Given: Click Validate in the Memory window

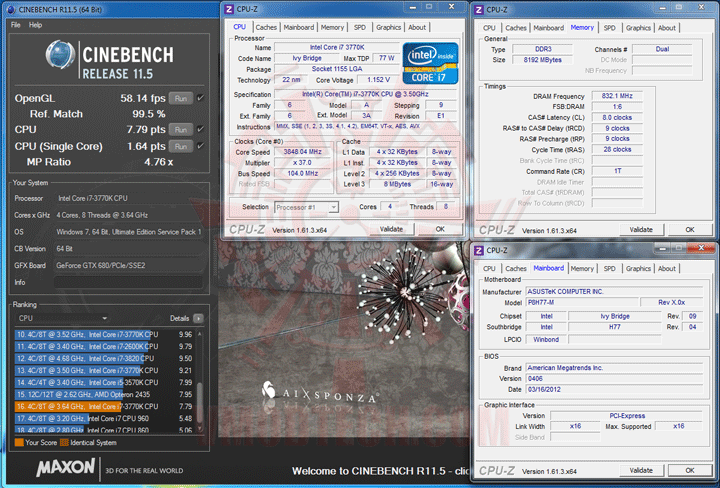Looking at the screenshot, I should click(x=641, y=230).
